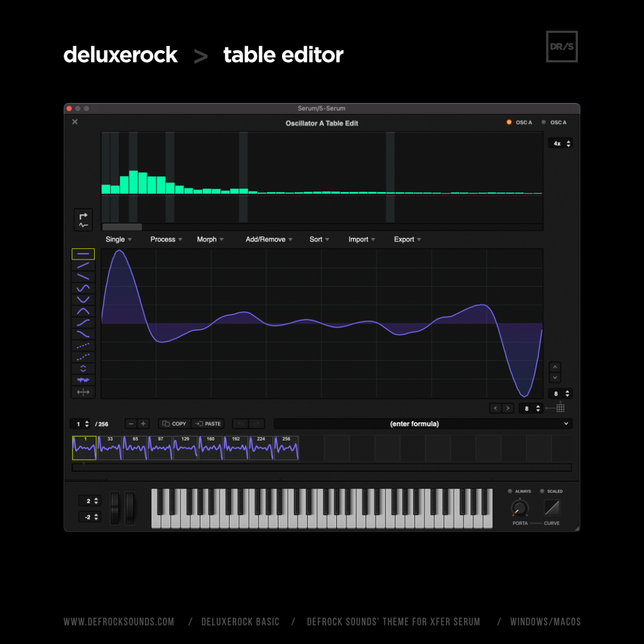Click the enter formula field
Viewport: 644px width, 644px height.
(415, 424)
